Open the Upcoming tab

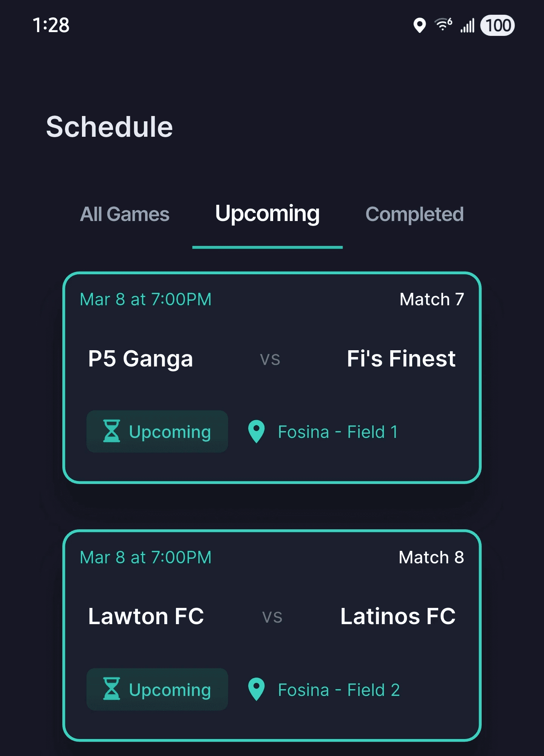pos(267,213)
